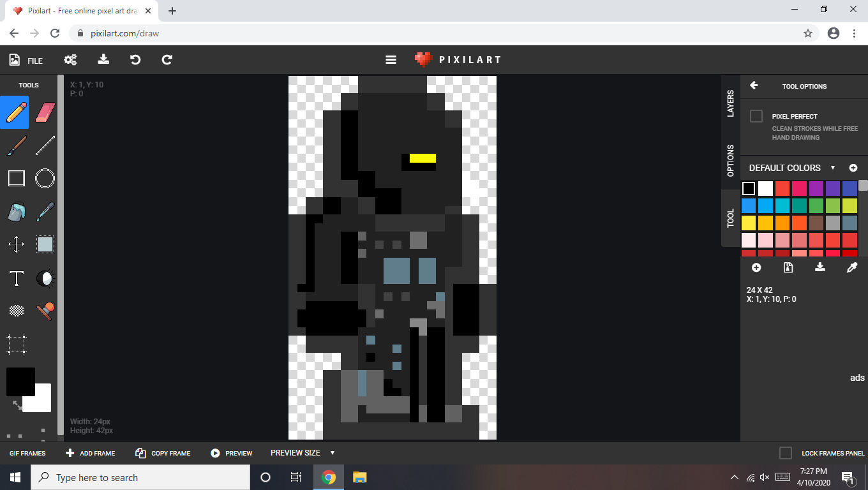Select the Paint Bucket fill tool
This screenshot has width=868, height=490.
(16, 211)
